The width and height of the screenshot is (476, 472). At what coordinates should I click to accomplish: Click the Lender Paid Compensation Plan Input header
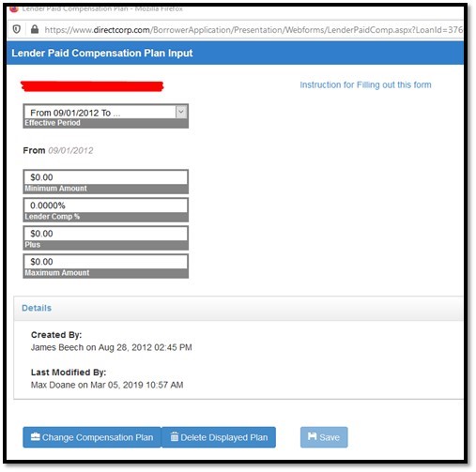point(102,53)
